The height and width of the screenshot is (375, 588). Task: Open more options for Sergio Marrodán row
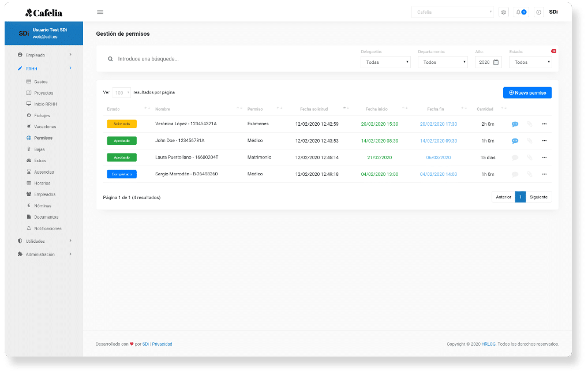(544, 174)
